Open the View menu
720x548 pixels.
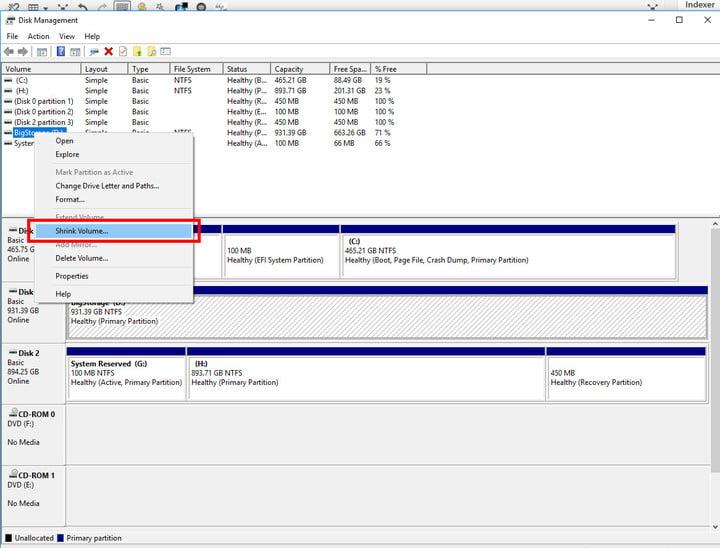[67, 36]
